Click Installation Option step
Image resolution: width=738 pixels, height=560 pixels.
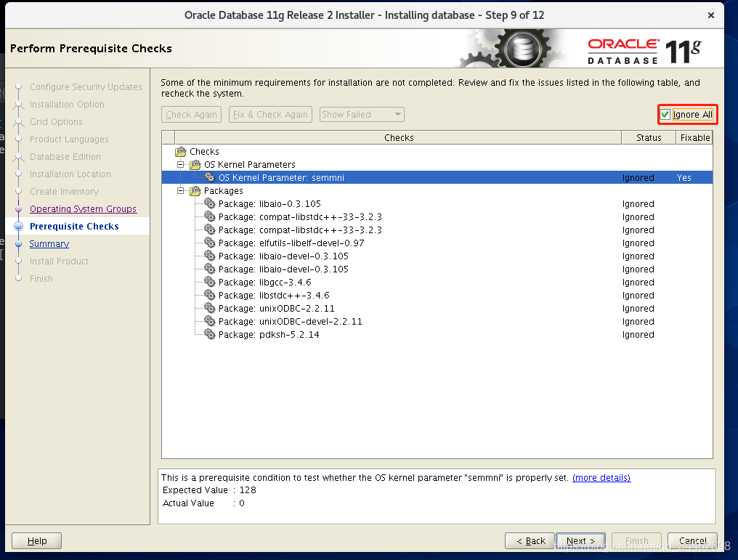coord(67,105)
